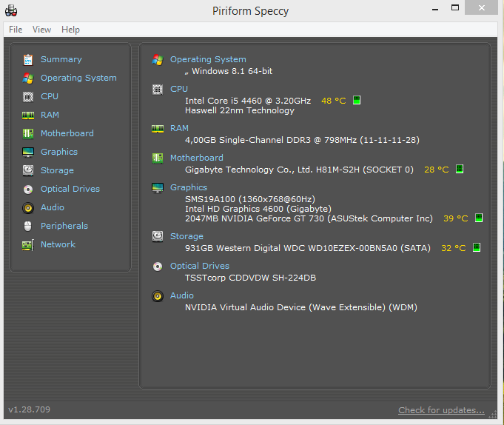Click the Storage heading link in summary
Screen dimensions: 504x425
point(187,236)
